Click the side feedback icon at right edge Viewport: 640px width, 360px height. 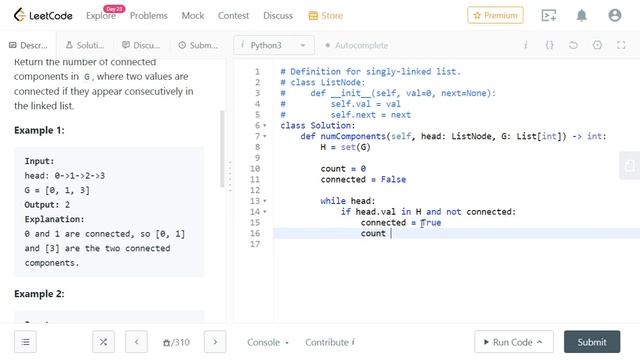point(630,165)
